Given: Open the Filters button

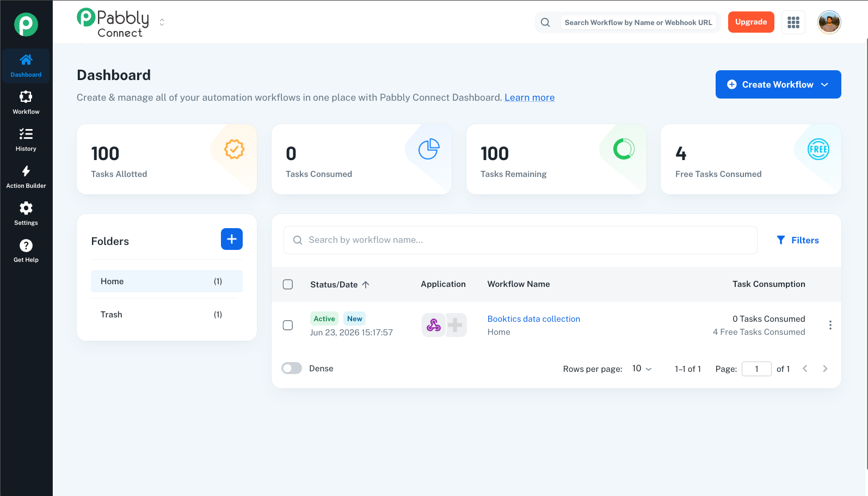Looking at the screenshot, I should 798,240.
